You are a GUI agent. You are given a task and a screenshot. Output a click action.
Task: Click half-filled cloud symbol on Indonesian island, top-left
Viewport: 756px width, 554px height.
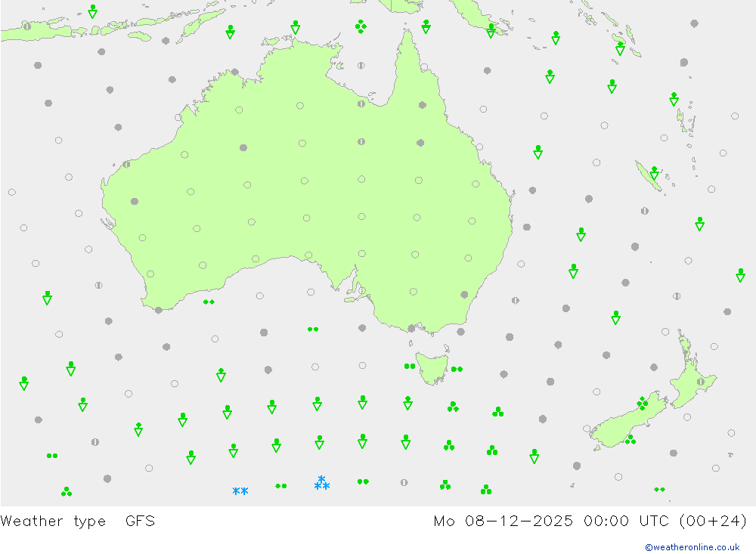(x=27, y=26)
